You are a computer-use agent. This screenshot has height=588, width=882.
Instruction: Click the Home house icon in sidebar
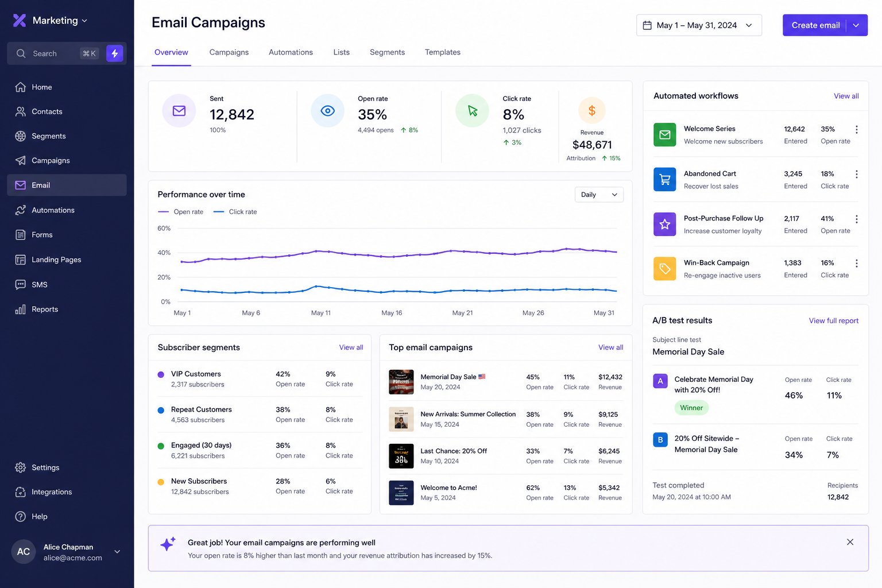20,87
